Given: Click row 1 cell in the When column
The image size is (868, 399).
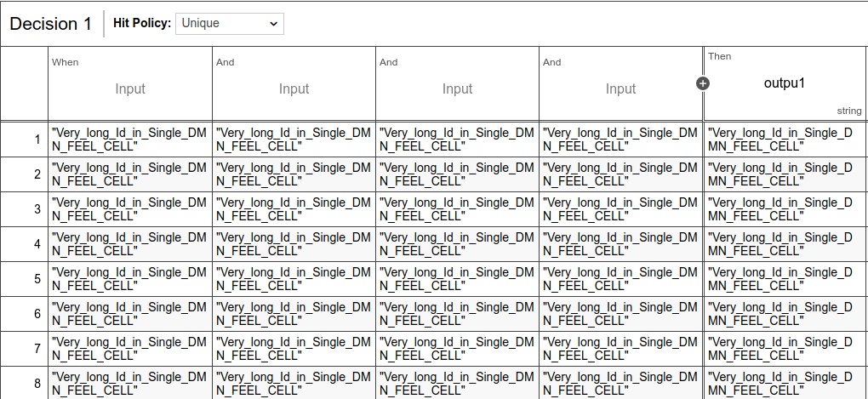Looking at the screenshot, I should pyautogui.click(x=130, y=140).
